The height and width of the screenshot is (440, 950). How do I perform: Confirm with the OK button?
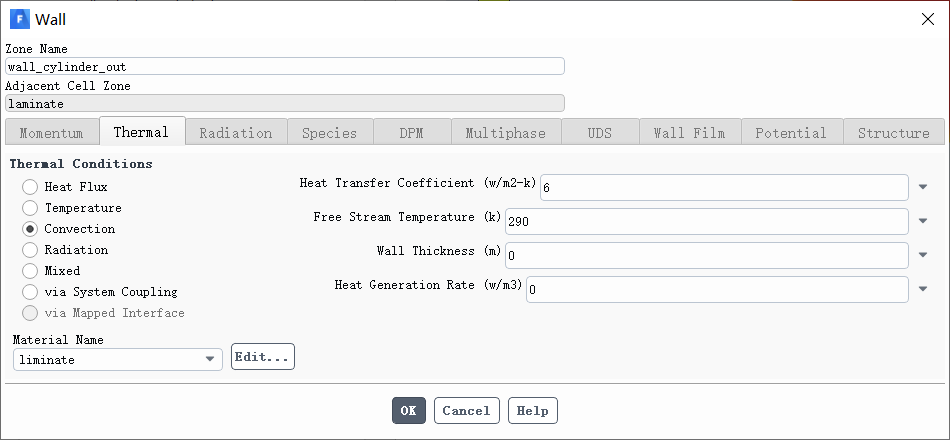pos(409,411)
